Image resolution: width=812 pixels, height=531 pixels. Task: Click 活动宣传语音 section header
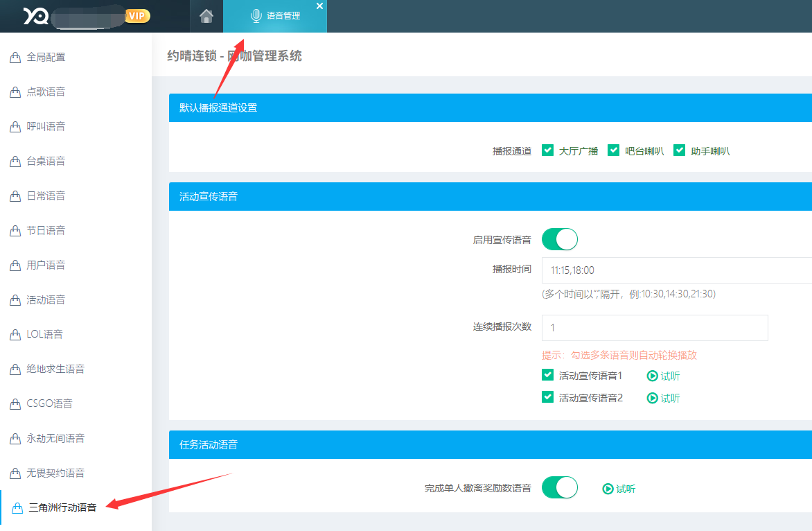(491, 196)
